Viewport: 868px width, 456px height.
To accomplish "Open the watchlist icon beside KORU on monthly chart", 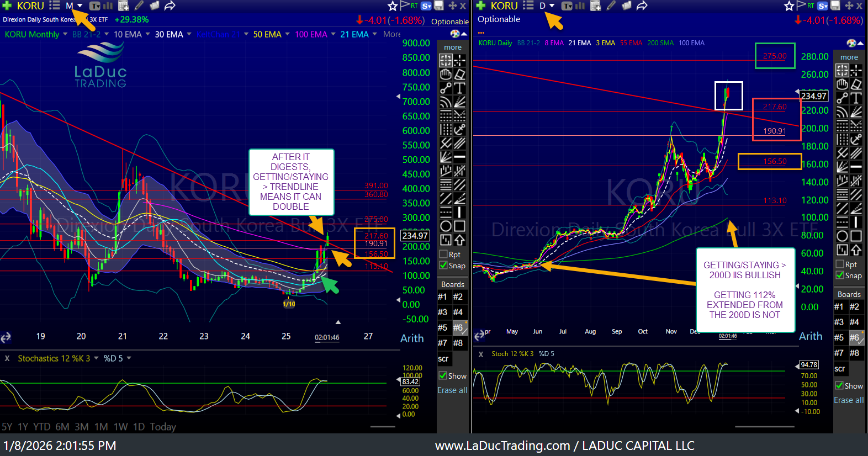I will [54, 6].
